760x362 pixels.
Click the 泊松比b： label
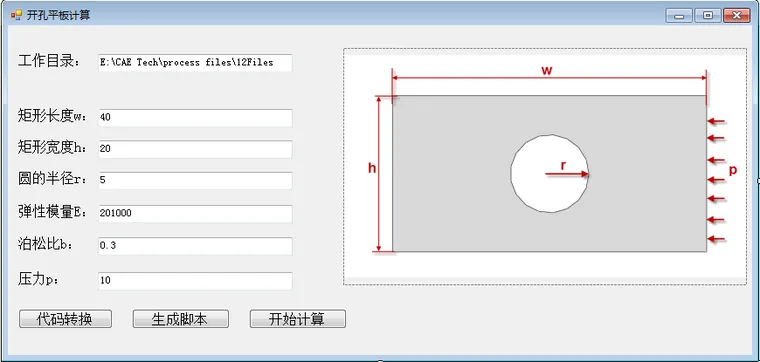coord(46,245)
